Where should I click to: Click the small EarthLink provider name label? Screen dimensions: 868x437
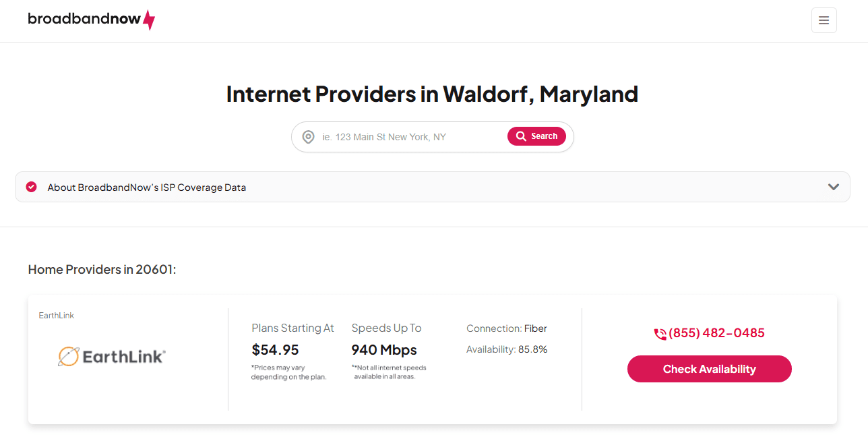click(57, 316)
